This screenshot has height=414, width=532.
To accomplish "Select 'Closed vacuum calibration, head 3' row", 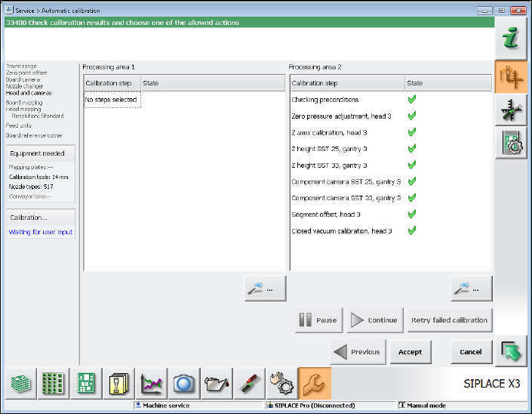I will (x=391, y=231).
